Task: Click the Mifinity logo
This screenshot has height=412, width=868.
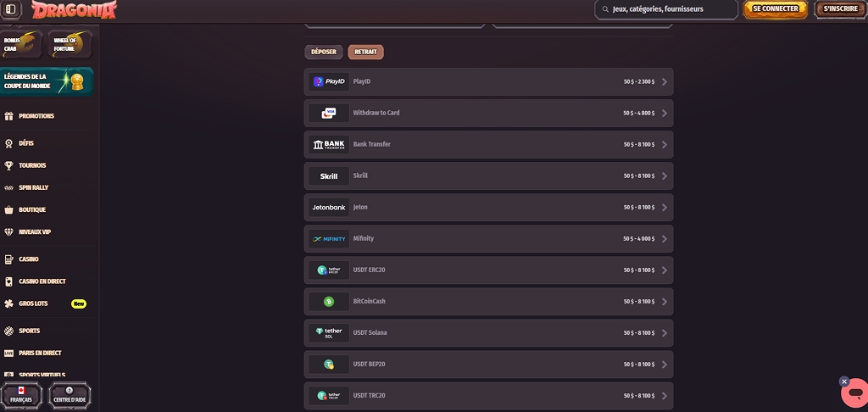Action: click(329, 239)
